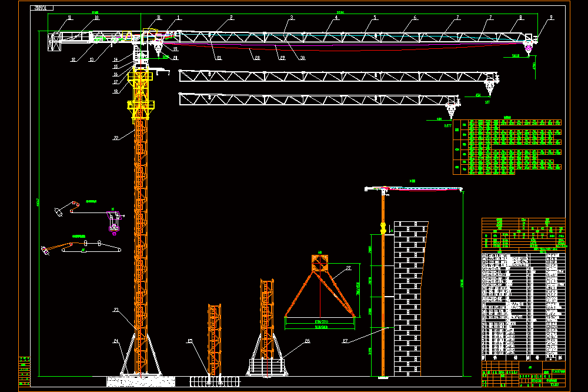
Task: Pick callout number 25 beside the short mast
Action: 190,341
